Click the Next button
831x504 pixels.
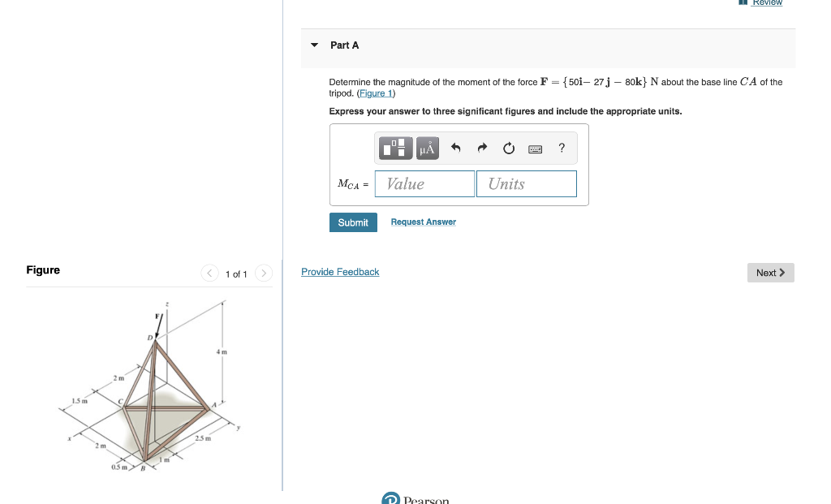coord(769,273)
